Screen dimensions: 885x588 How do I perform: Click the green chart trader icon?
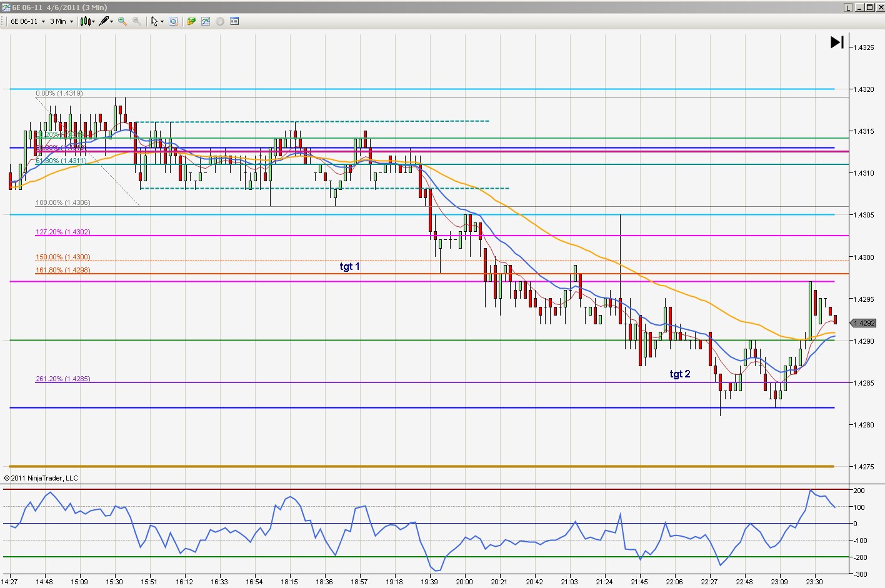(x=191, y=21)
